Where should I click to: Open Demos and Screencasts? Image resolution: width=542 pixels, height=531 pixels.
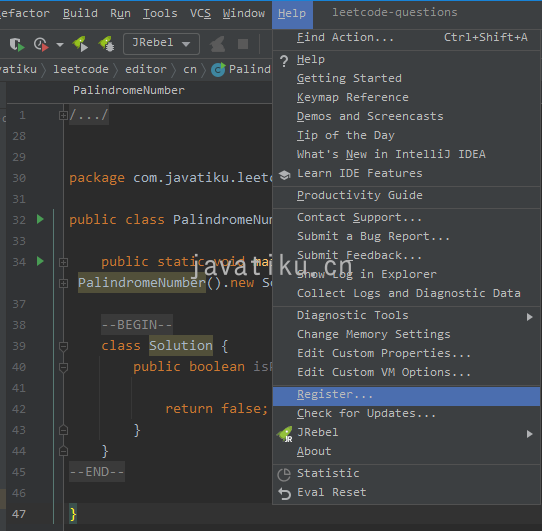pos(406,117)
